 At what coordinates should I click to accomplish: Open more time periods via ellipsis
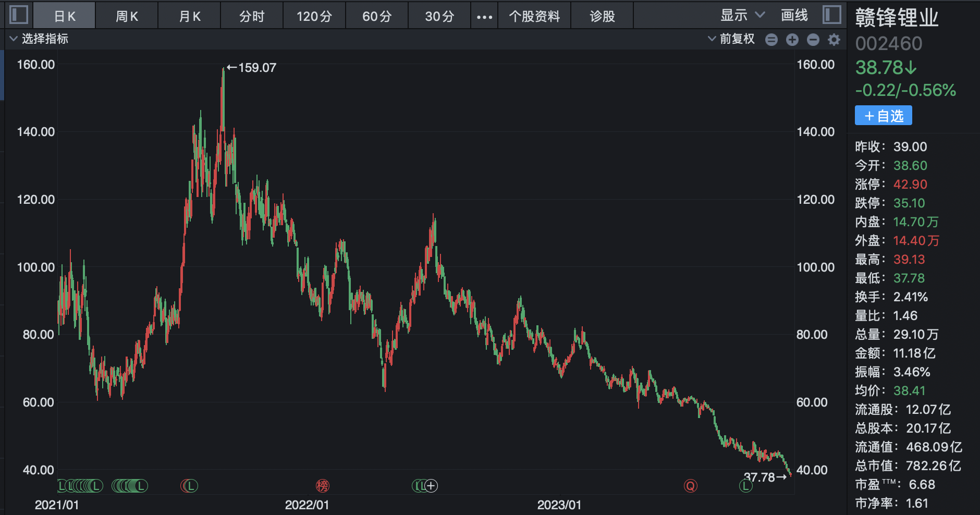tap(484, 17)
